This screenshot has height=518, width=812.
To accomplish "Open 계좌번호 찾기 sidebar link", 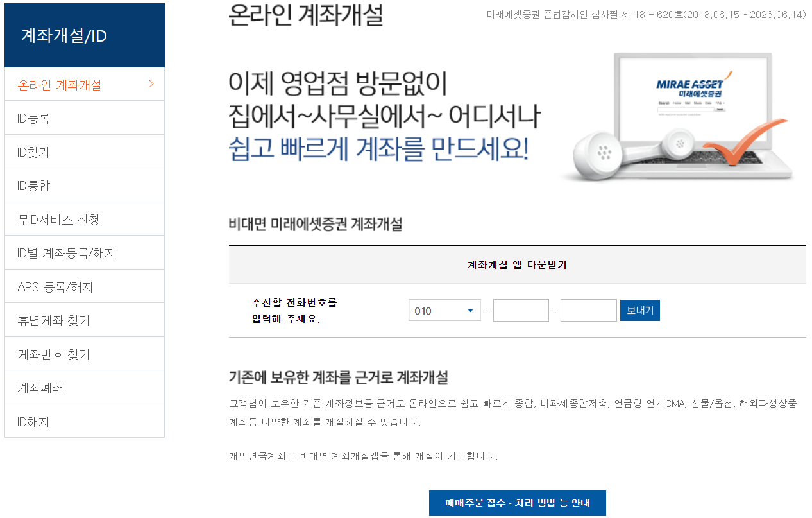I will (x=84, y=354).
